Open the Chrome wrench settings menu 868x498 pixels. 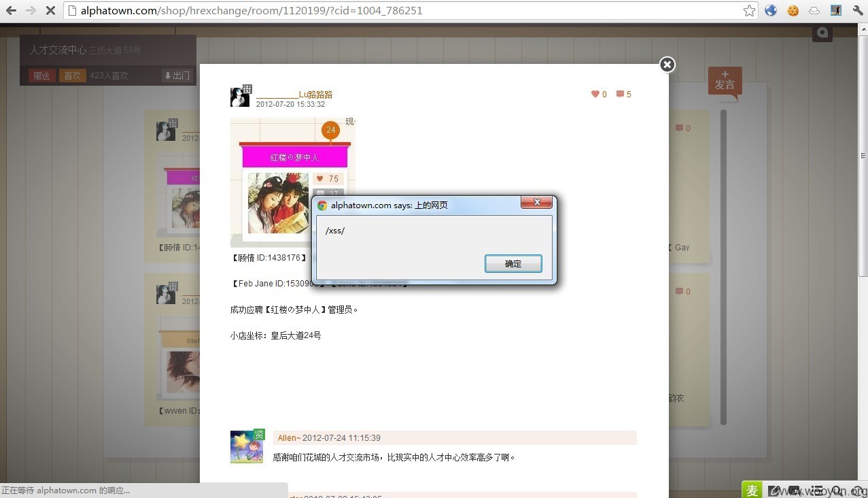tap(857, 10)
